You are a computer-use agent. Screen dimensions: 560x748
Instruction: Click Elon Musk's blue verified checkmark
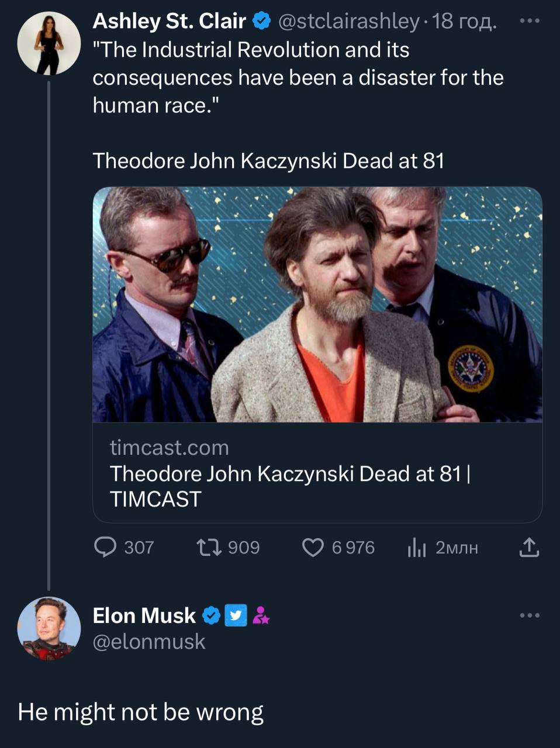212,615
